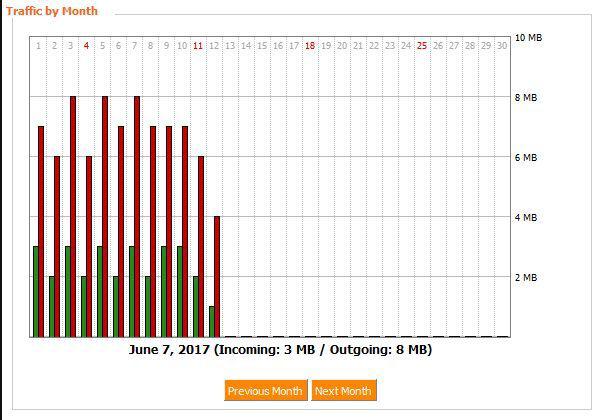Click day 5 label in chart

pyautogui.click(x=102, y=46)
